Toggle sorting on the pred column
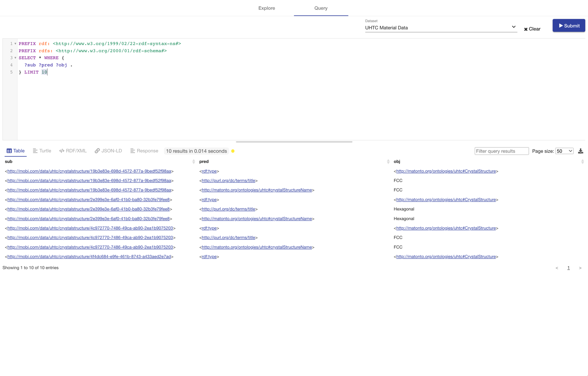This screenshot has width=588, height=376. pos(389,161)
